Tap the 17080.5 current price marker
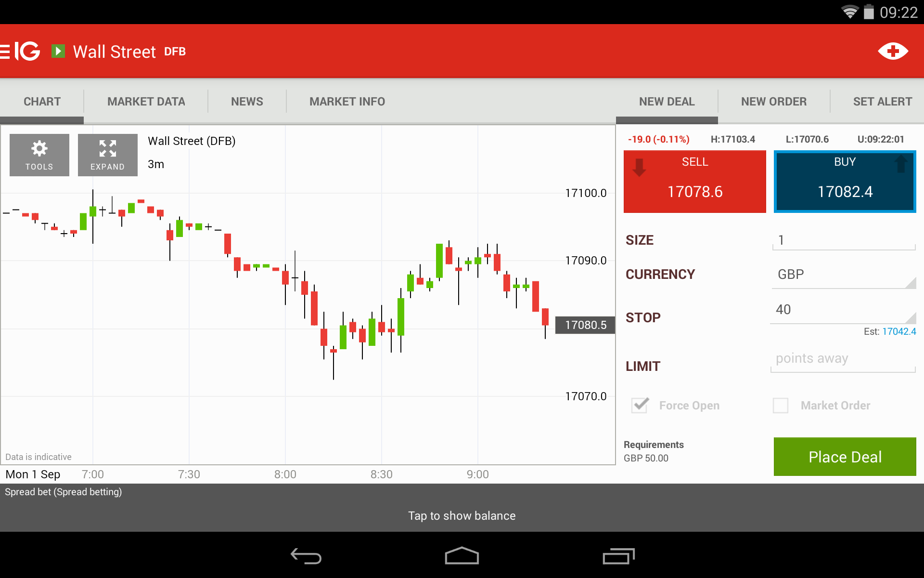 point(585,325)
